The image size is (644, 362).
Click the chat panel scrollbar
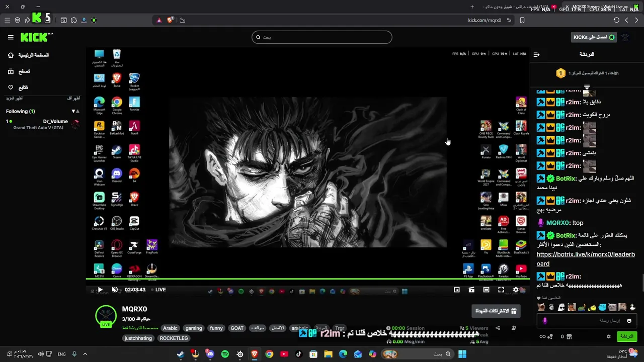(642, 283)
